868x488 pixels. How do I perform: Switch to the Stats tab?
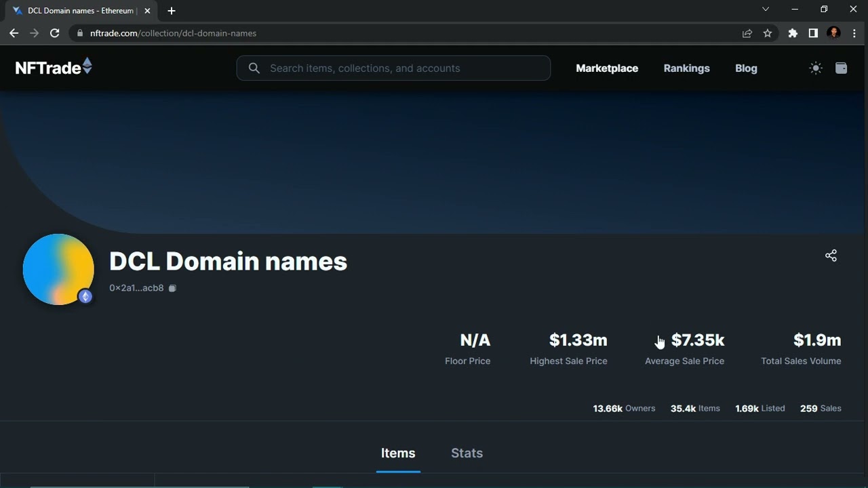pyautogui.click(x=467, y=453)
